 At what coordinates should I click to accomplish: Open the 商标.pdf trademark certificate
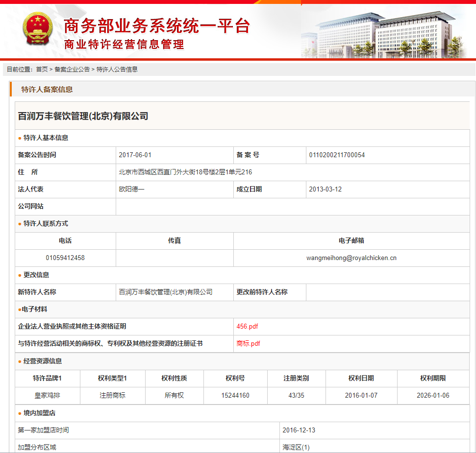pos(249,343)
